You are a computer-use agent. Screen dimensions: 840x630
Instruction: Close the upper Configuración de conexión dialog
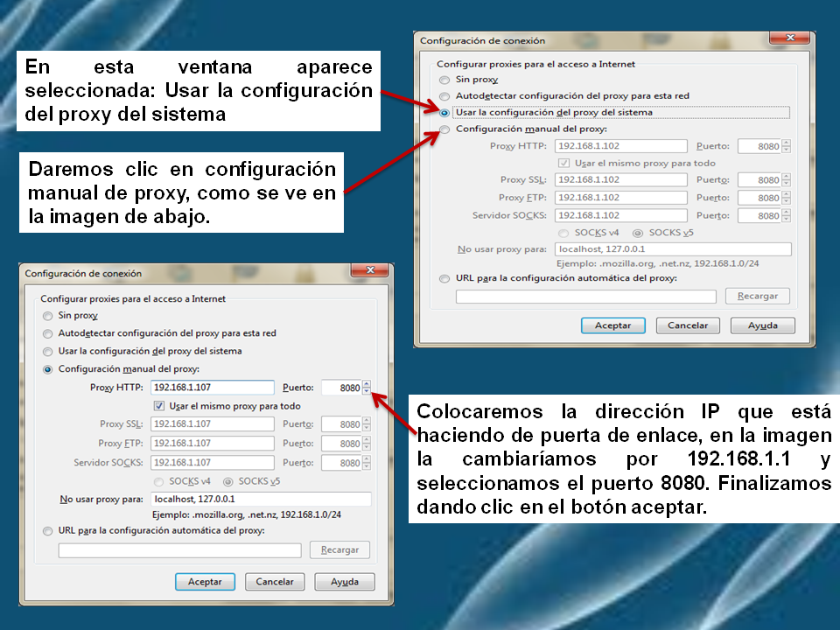tap(789, 38)
